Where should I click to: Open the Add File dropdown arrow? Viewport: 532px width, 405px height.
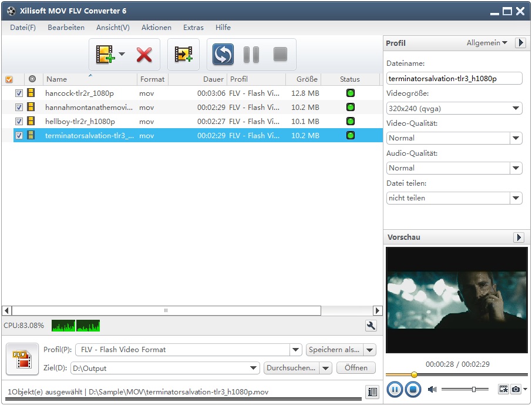[122, 54]
